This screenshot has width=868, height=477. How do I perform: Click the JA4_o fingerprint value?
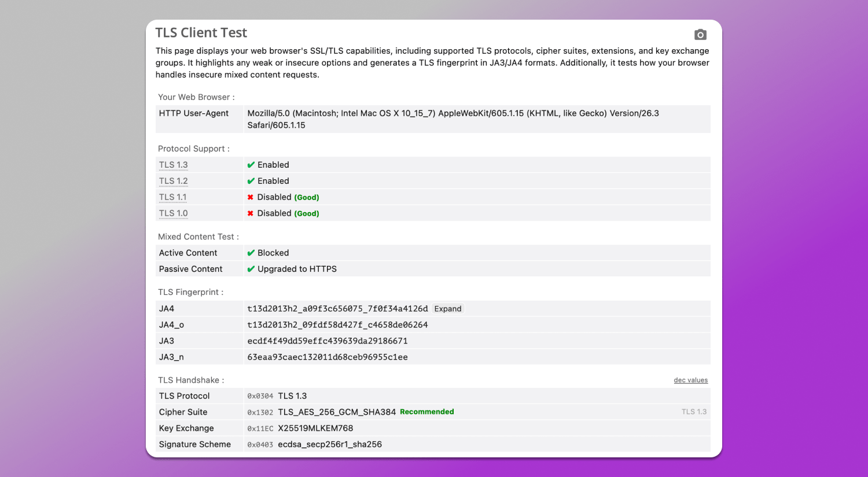click(337, 325)
